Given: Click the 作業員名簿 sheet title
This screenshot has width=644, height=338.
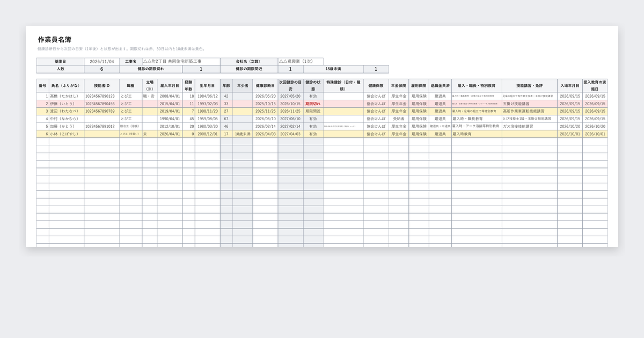Looking at the screenshot, I should point(55,40).
